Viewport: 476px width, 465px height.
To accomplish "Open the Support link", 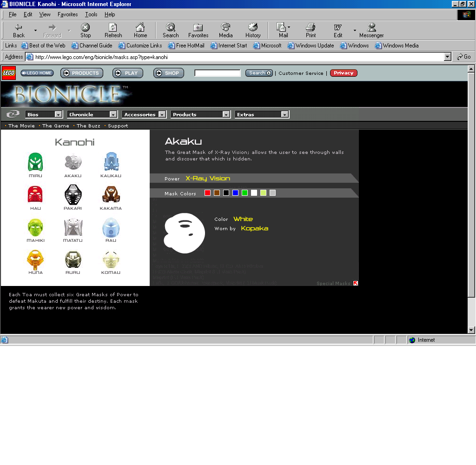I will [x=118, y=126].
